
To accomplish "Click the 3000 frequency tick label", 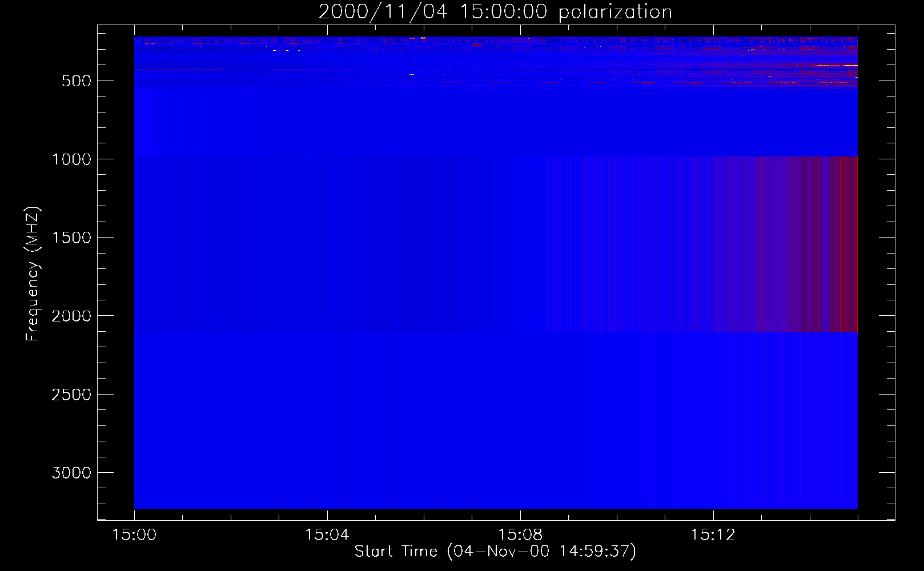I will coord(71,473).
